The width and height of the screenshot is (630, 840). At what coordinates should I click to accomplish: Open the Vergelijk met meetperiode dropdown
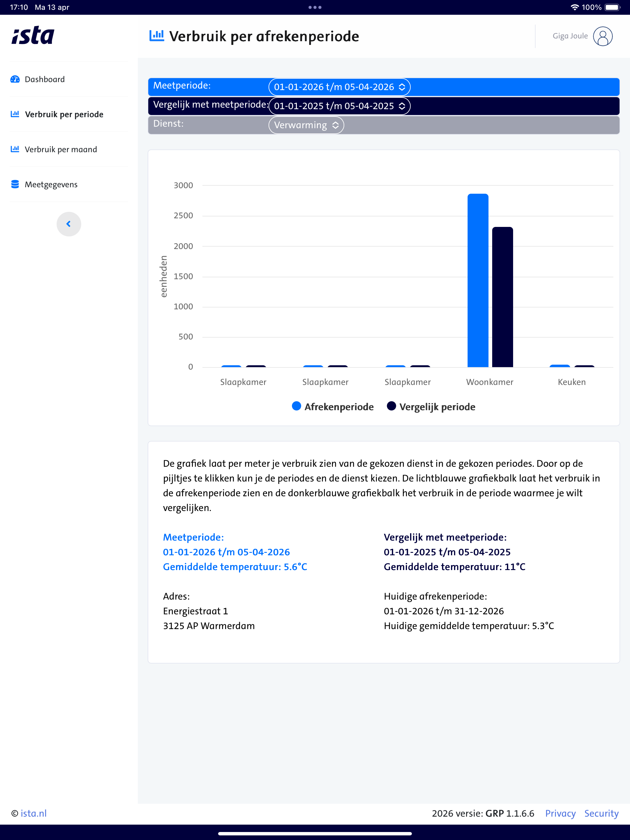pyautogui.click(x=339, y=106)
